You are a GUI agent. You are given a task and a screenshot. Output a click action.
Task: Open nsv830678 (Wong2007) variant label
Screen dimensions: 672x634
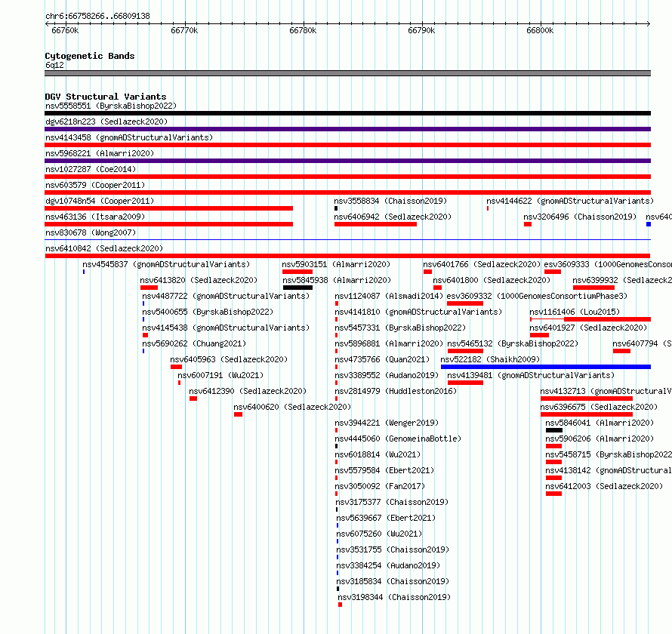pyautogui.click(x=91, y=232)
